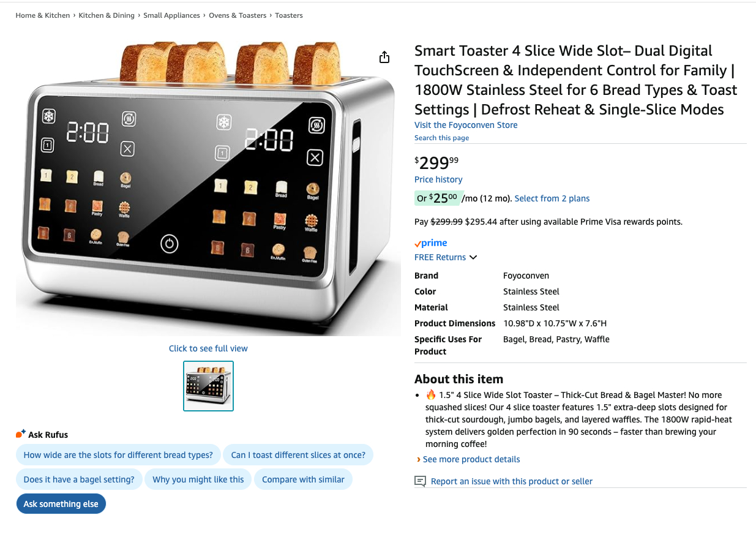
Task: Click the share icon above product image
Action: [384, 57]
